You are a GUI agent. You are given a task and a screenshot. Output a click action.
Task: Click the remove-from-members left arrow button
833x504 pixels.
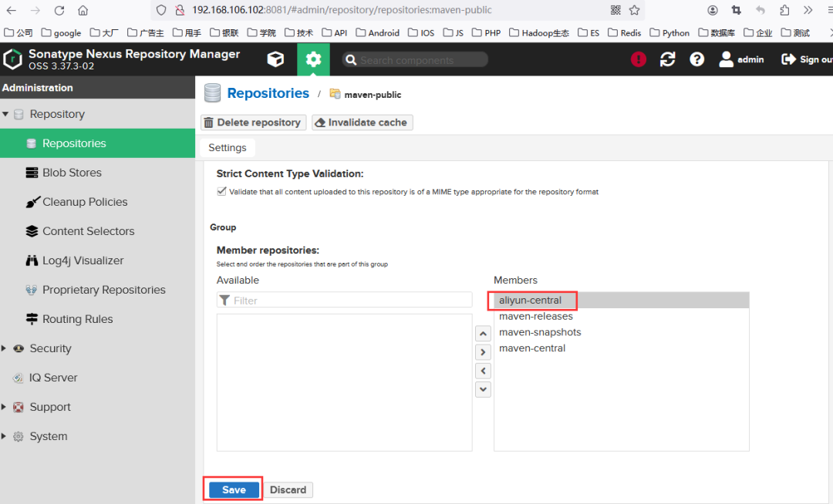click(x=483, y=371)
